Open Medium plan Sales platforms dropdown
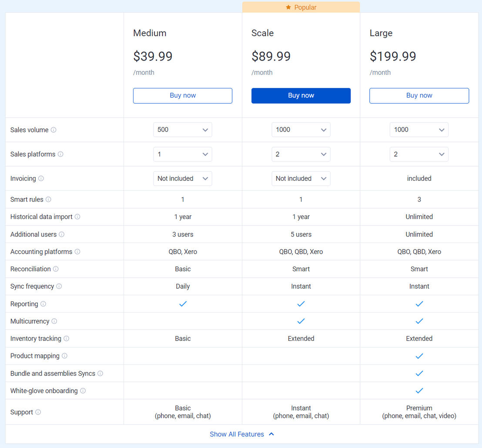Viewport: 482px width, 448px height. coord(183,154)
